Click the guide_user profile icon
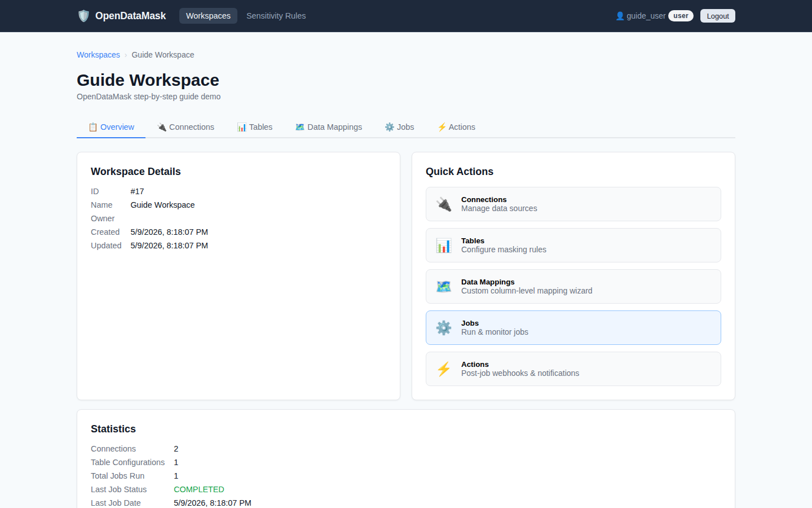 tap(620, 16)
